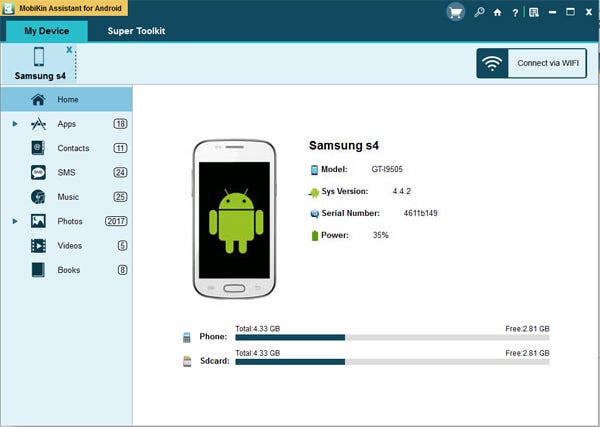The width and height of the screenshot is (600, 427).
Task: Click the Android phone preview image
Action: click(234, 219)
